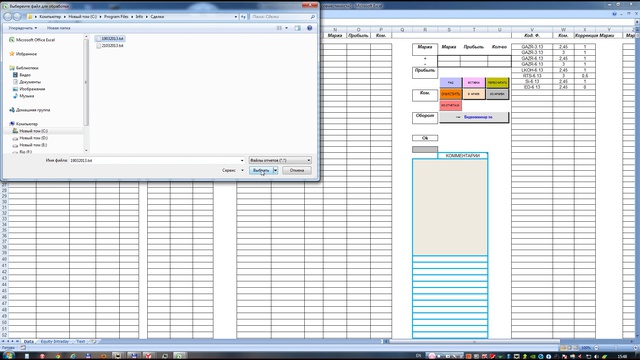Screen dimensions: 640x360
Task: Expand the Выбрать button arrow
Action: [276, 170]
